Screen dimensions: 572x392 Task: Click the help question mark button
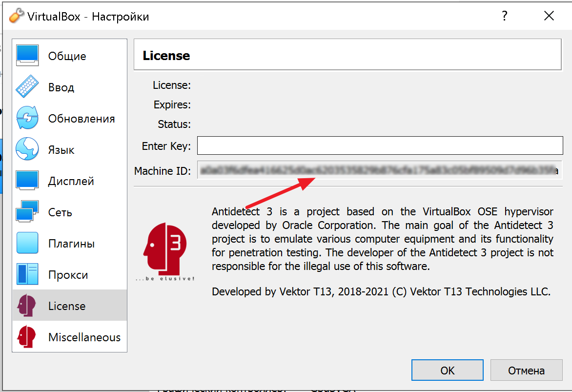(x=504, y=16)
